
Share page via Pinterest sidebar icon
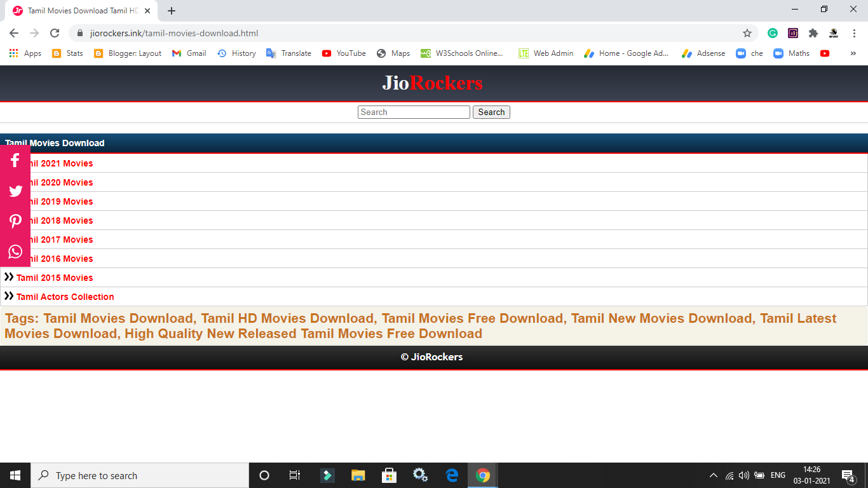[15, 221]
